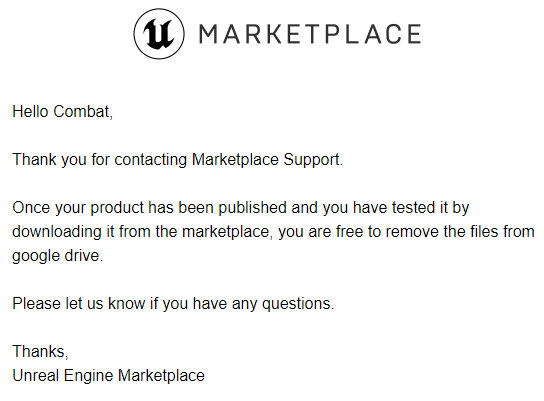This screenshot has width=544, height=401.
Task: Click the word "Engine" in the signature
Action: (x=88, y=376)
